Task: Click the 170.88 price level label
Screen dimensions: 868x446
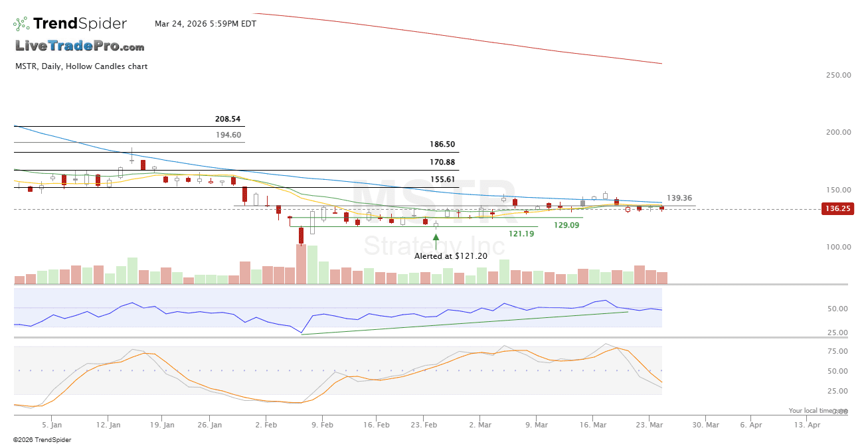Action: click(442, 162)
